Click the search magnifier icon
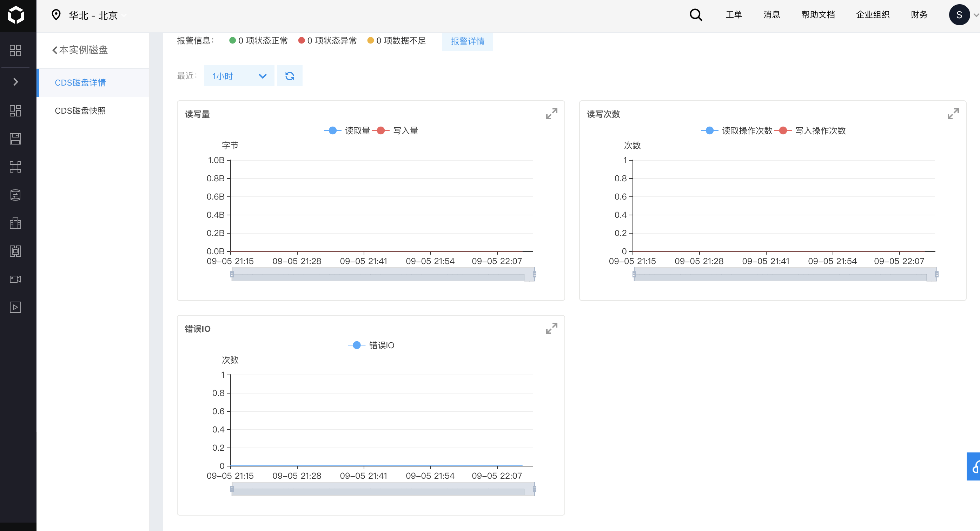Viewport: 980px width, 531px height. (696, 15)
